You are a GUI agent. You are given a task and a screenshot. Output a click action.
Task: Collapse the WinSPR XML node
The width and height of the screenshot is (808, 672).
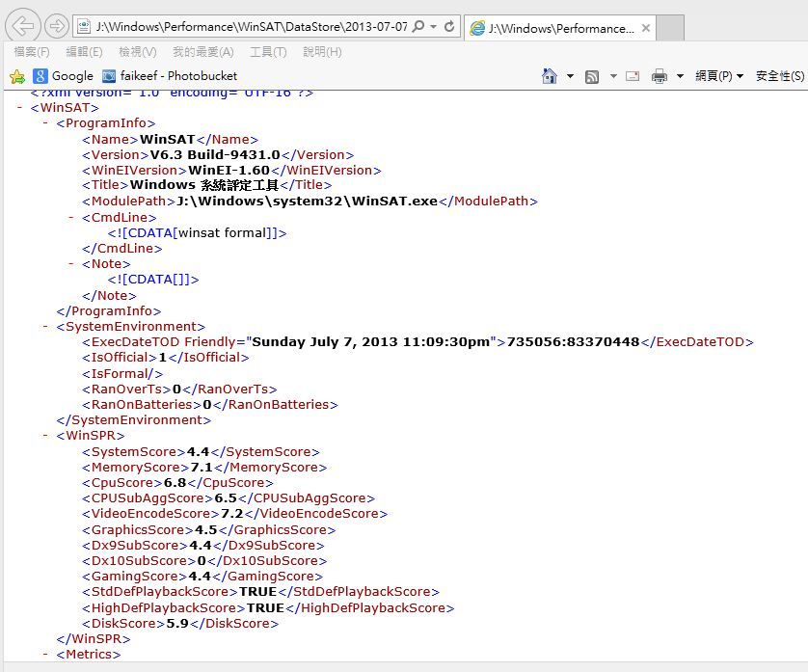click(x=47, y=436)
